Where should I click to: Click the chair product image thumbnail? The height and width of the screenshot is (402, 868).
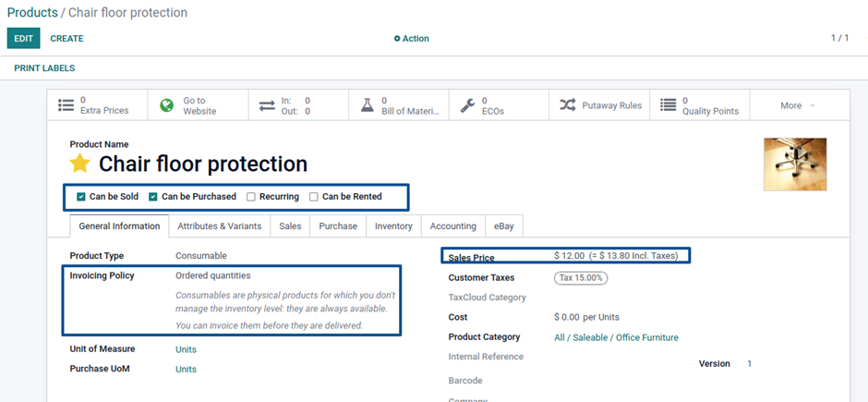pos(795,164)
